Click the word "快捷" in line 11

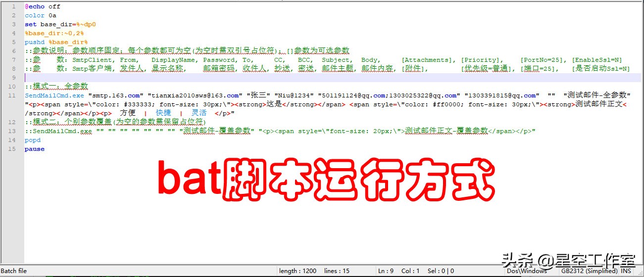(163, 113)
